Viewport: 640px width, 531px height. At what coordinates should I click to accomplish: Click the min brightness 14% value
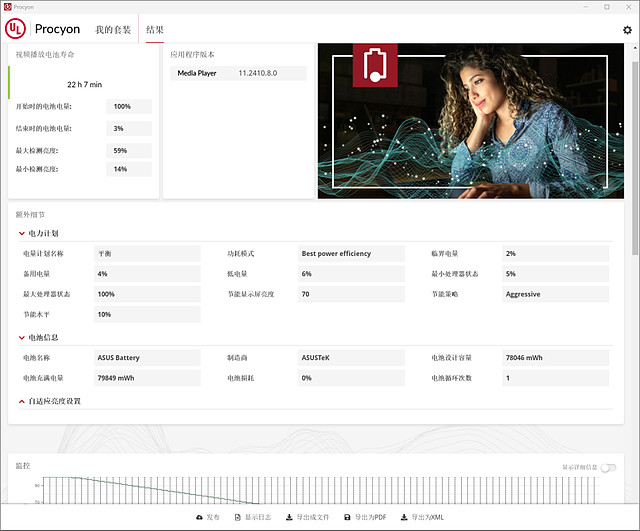129,169
